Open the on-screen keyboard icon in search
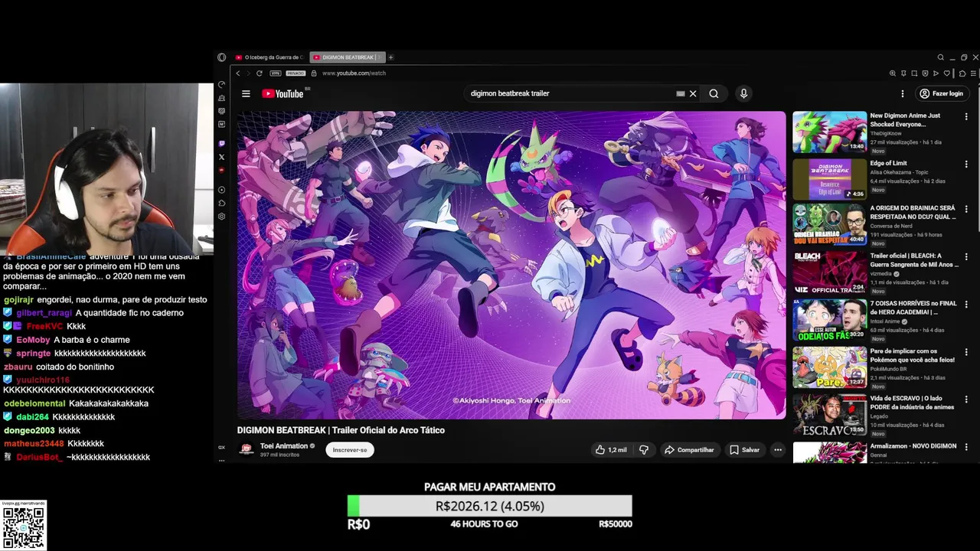 tap(680, 93)
